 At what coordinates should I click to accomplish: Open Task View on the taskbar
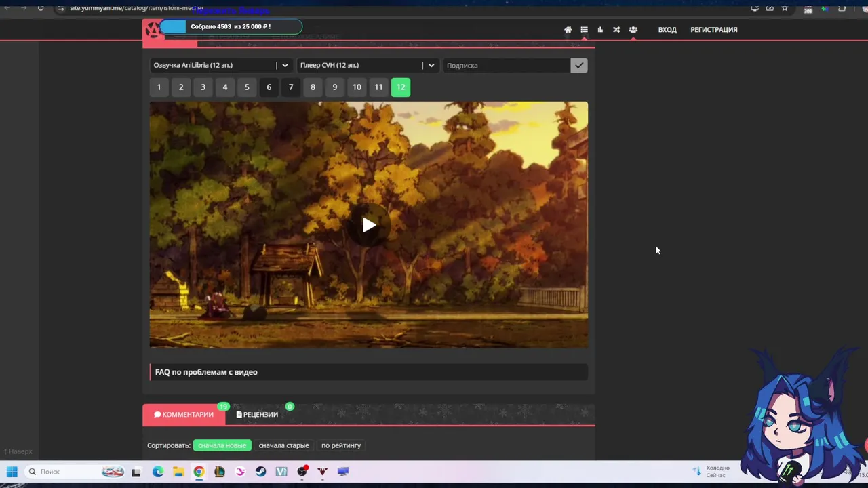136,472
